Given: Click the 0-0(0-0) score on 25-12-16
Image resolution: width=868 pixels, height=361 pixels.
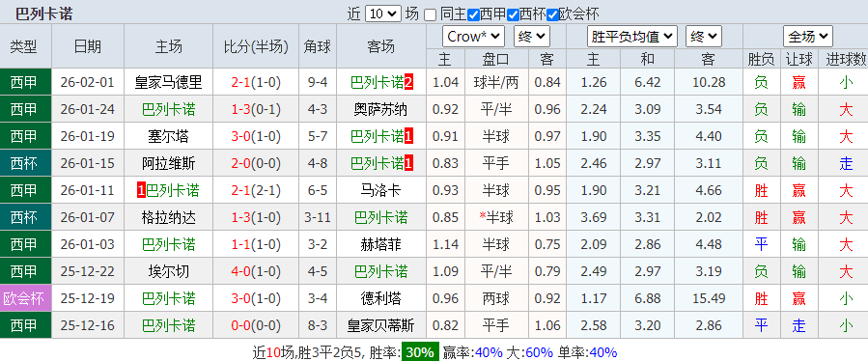Looking at the screenshot, I should (x=256, y=325).
